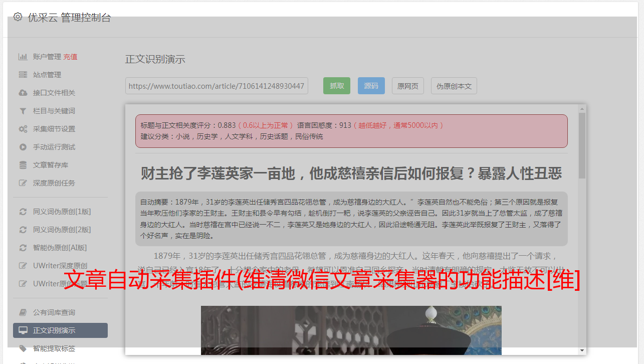Click the refresh icon for 同义词伪原创[1版]
This screenshot has height=364, width=644.
[23, 212]
